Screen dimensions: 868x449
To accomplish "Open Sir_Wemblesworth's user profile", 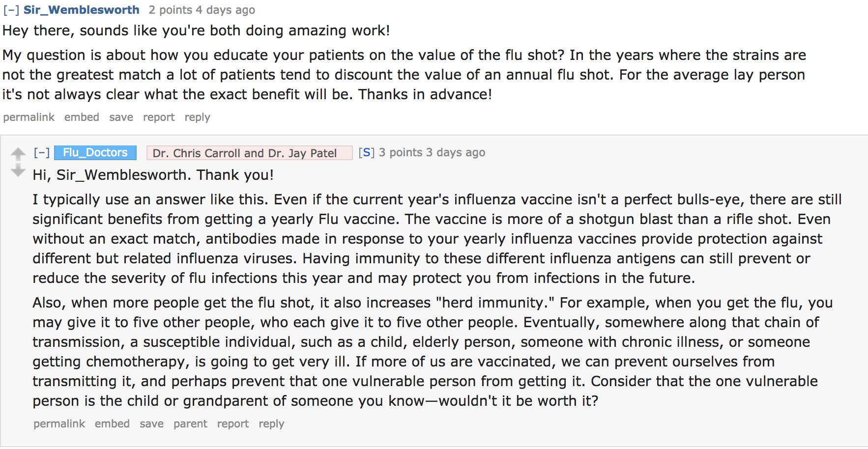I will (82, 10).
